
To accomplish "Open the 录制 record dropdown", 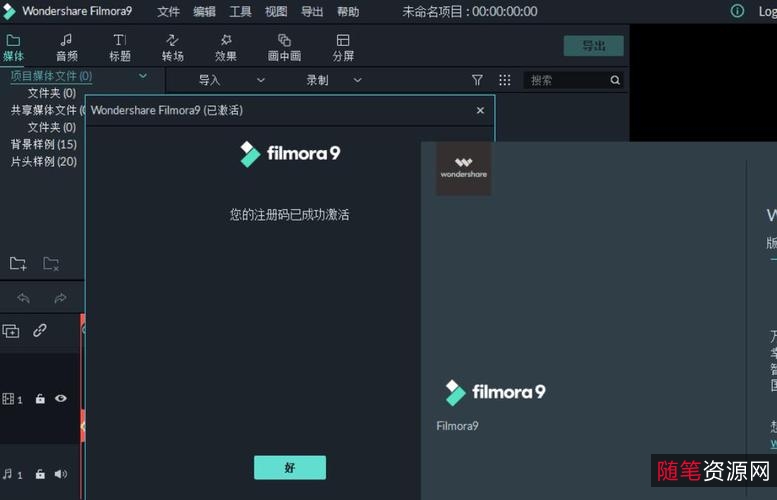I will [x=334, y=80].
